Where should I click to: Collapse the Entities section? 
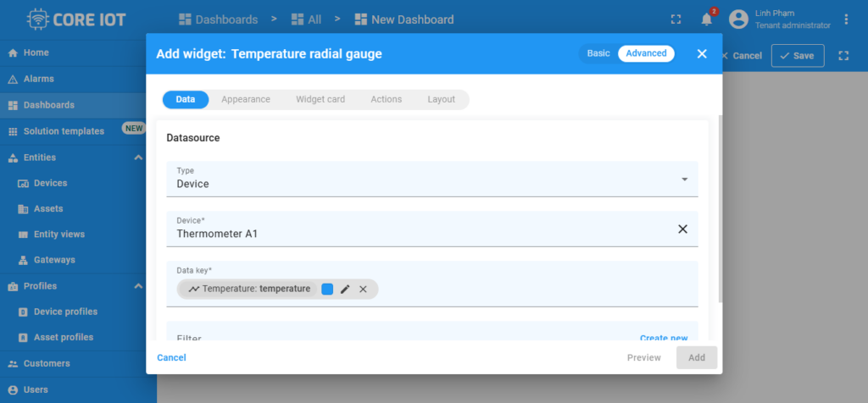[x=138, y=157]
